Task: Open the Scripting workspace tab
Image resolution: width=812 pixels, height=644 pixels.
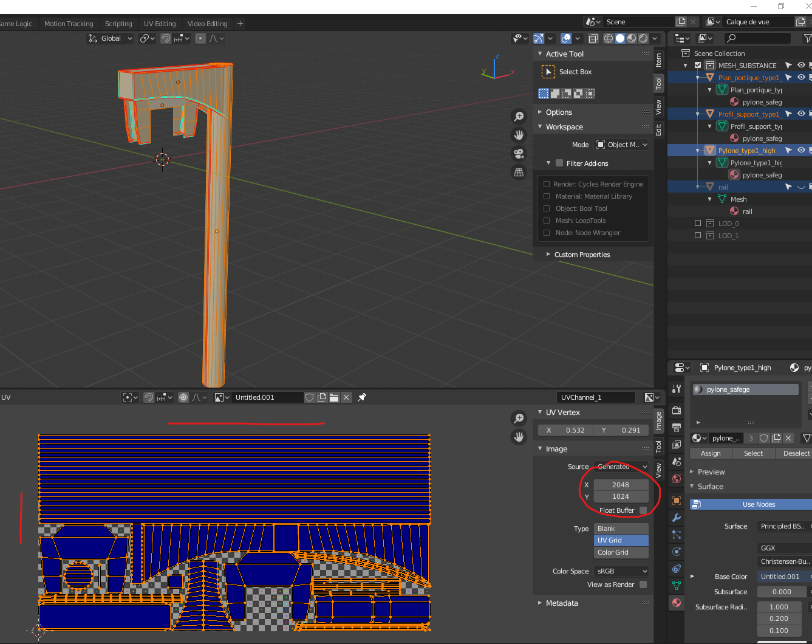Action: click(118, 24)
